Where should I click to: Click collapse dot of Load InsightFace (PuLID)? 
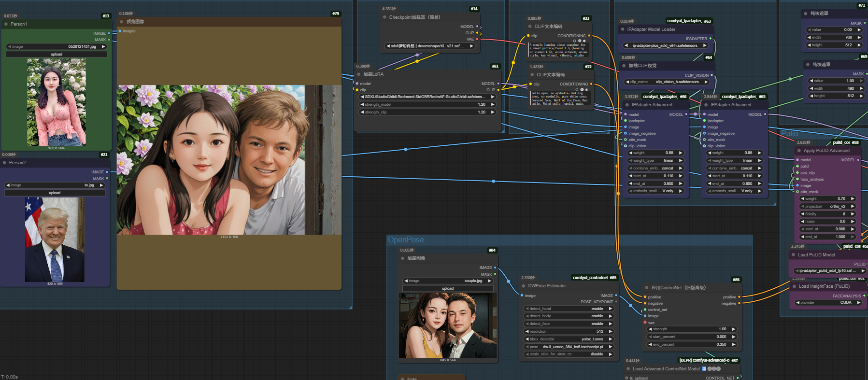(x=794, y=286)
